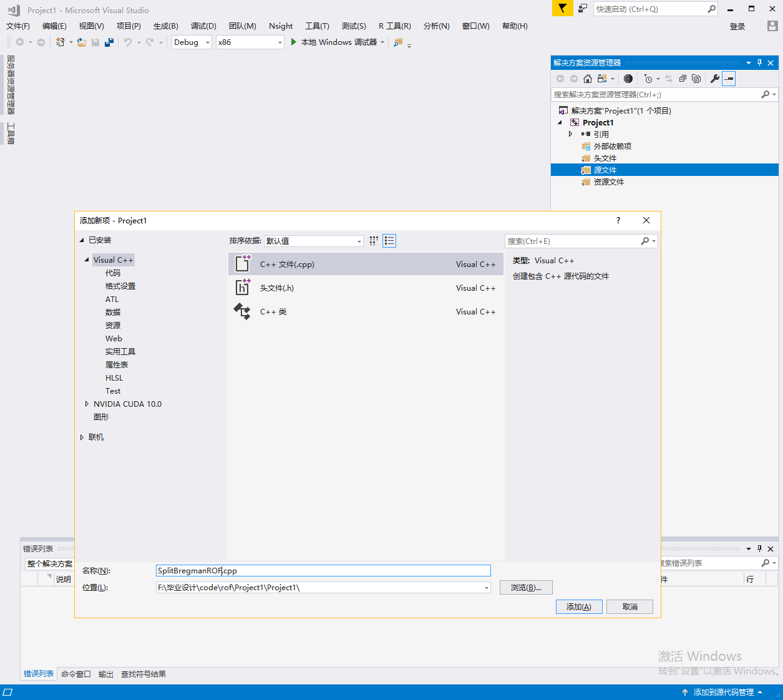Select 头文件 folder in Solution Explorer

tap(605, 158)
